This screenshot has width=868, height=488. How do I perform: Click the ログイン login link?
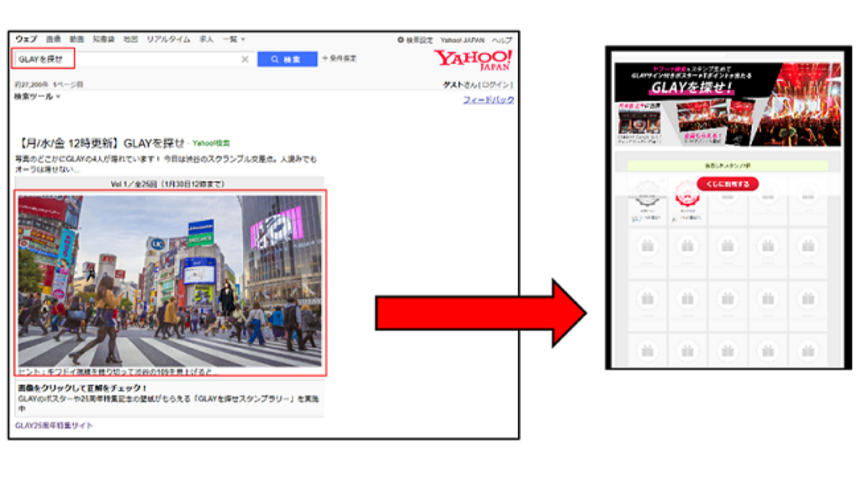498,85
